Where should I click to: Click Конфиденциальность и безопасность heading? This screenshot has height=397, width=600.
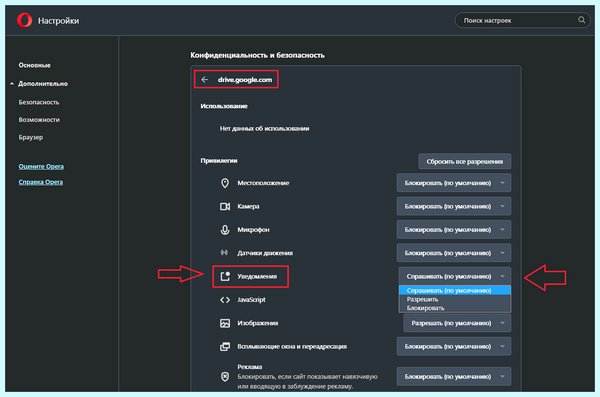258,55
